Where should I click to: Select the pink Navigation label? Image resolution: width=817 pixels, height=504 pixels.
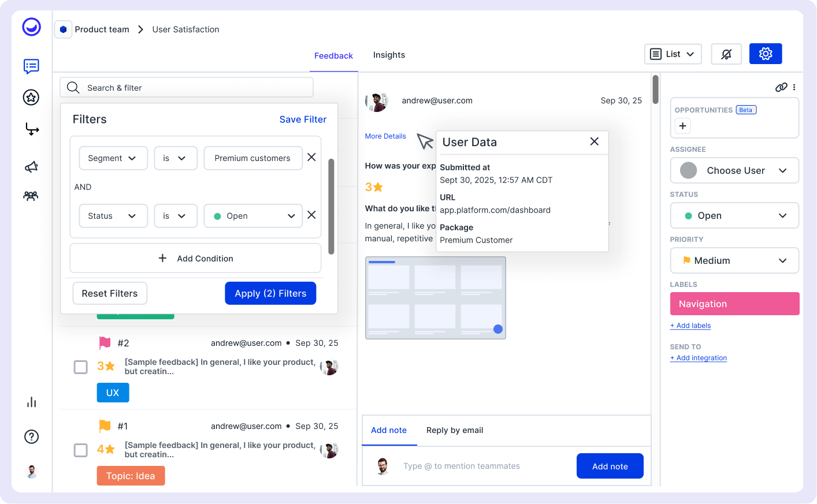(x=734, y=304)
